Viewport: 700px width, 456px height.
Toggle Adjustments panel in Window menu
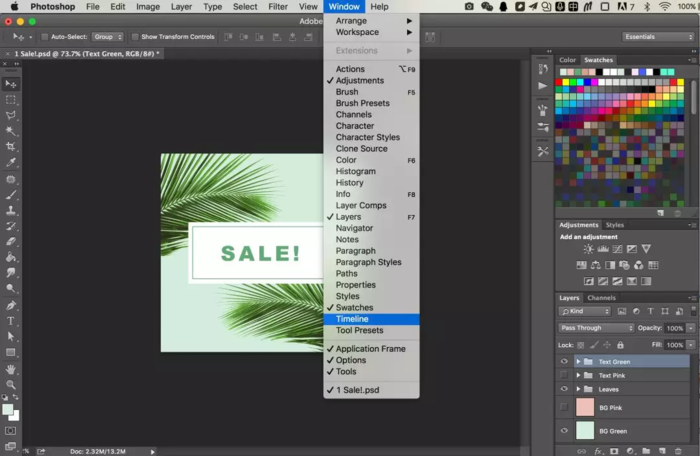pyautogui.click(x=371, y=80)
